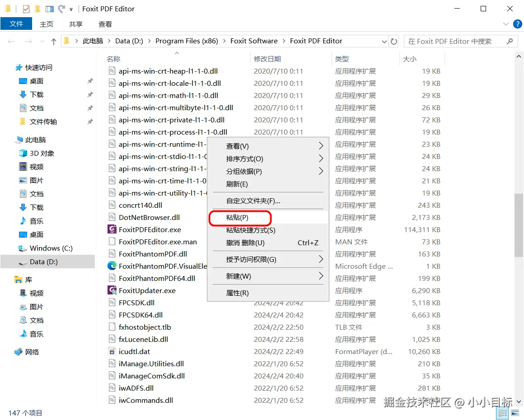Select file FoxitPhantomPDF64.dll

(x=157, y=278)
